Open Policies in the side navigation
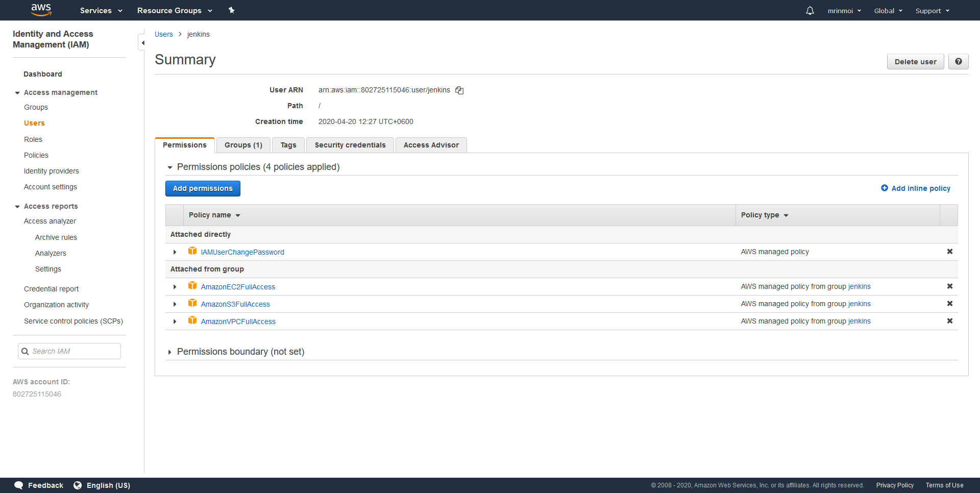The image size is (980, 493). [36, 155]
